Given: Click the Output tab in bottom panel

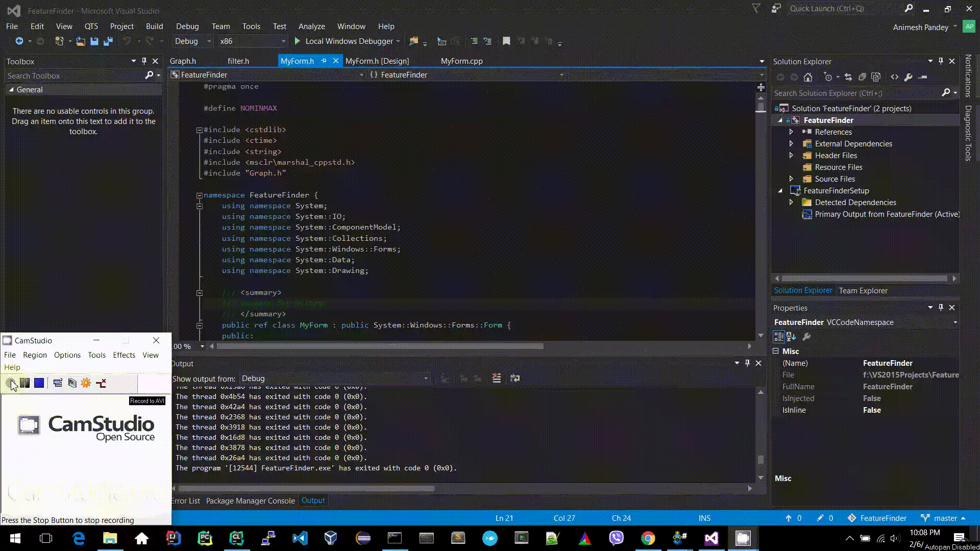Looking at the screenshot, I should pyautogui.click(x=313, y=500).
